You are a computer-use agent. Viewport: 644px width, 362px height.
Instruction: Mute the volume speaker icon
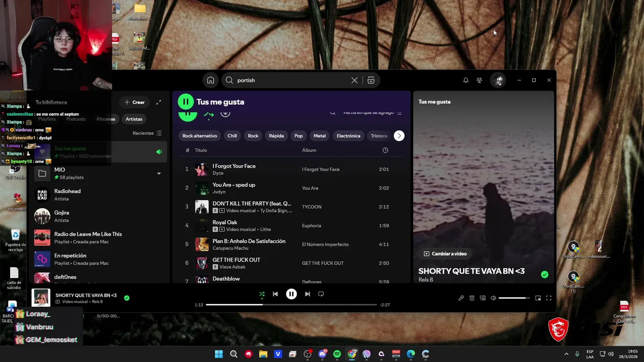click(x=493, y=298)
